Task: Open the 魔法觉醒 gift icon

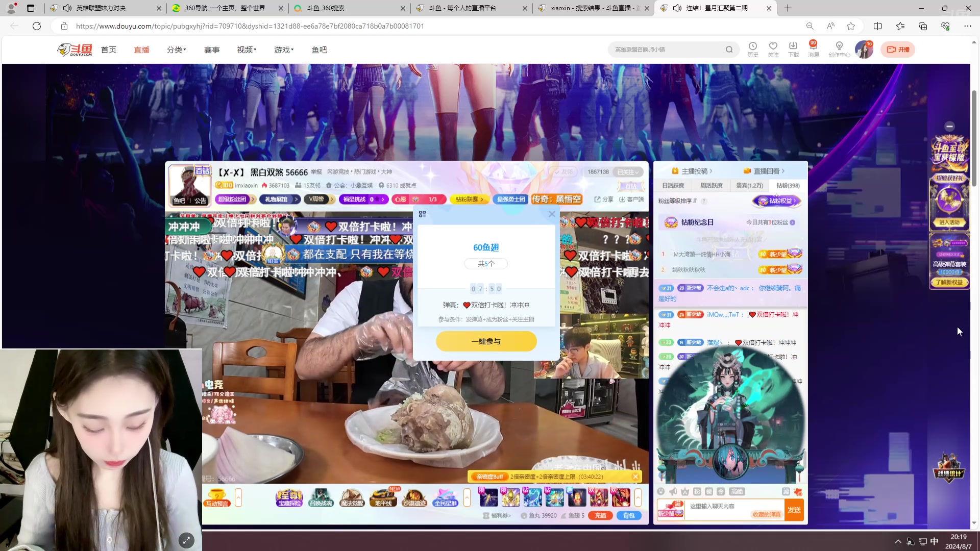Action: [352, 497]
